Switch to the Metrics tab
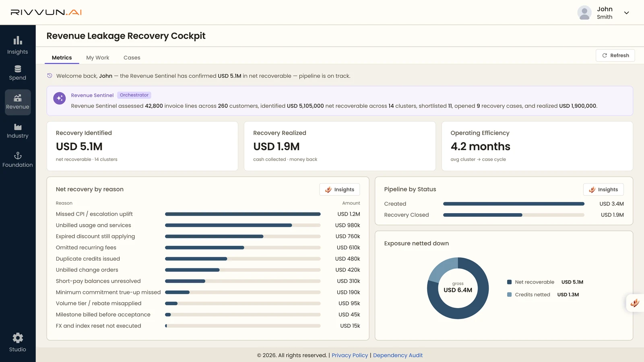This screenshot has width=644, height=362. [62, 58]
